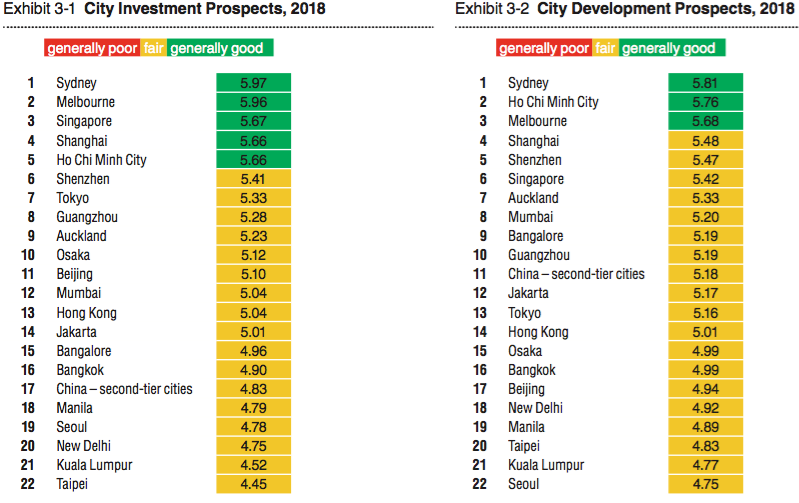Click Tokyo in the Investment Prospects list

[x=72, y=198]
